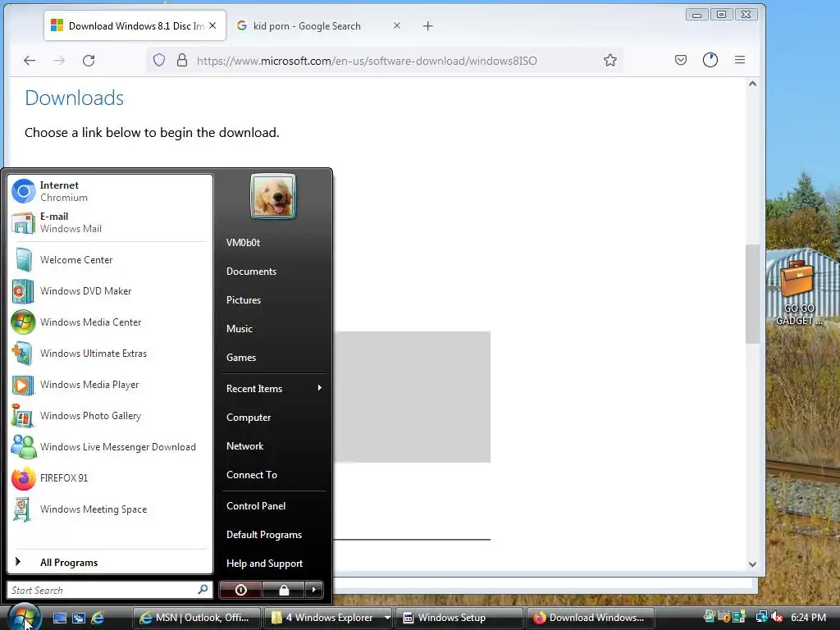Open Windows Photo Gallery
840x630 pixels.
110,416
